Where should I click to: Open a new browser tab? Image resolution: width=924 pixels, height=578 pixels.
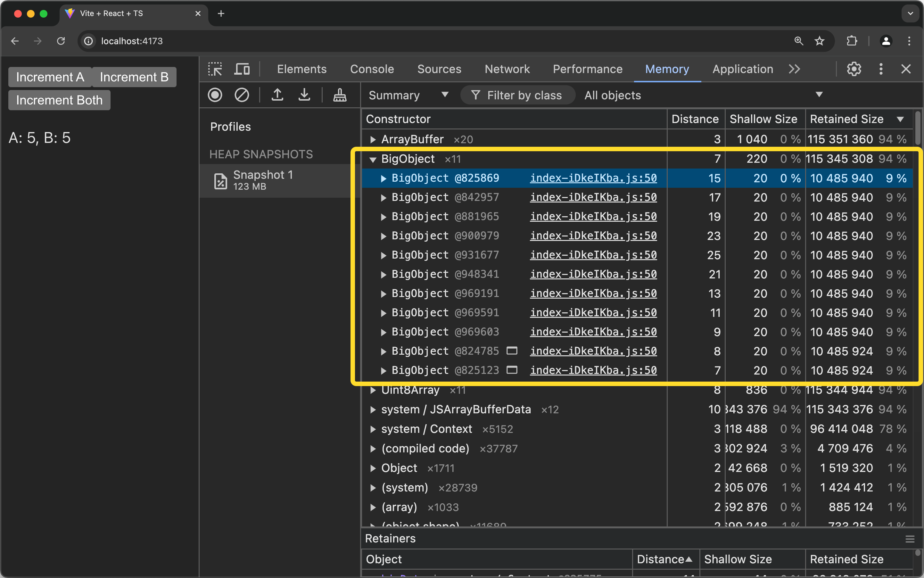[x=221, y=14]
